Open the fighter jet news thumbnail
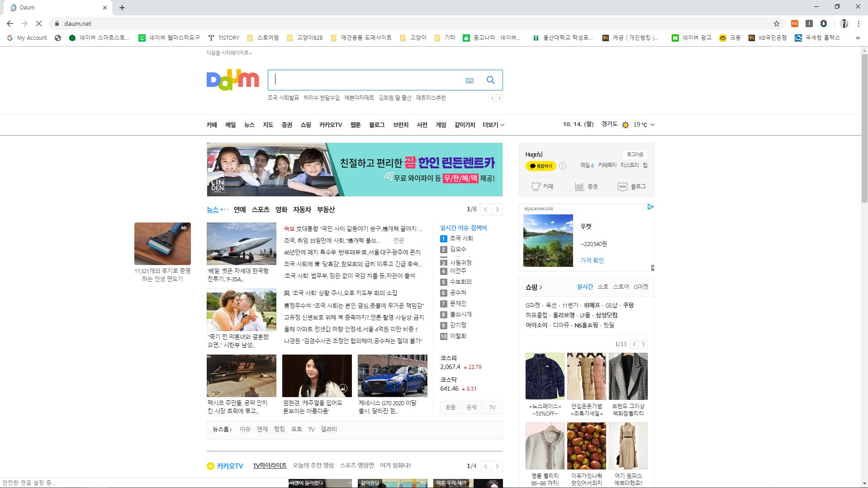Viewport: 868px width, 488px height. [x=241, y=244]
